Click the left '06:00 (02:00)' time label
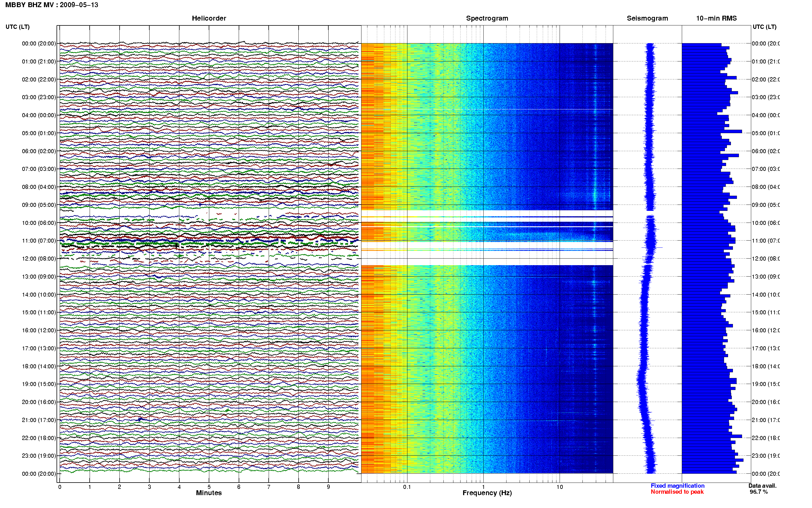The width and height of the screenshot is (812, 508). click(x=39, y=151)
